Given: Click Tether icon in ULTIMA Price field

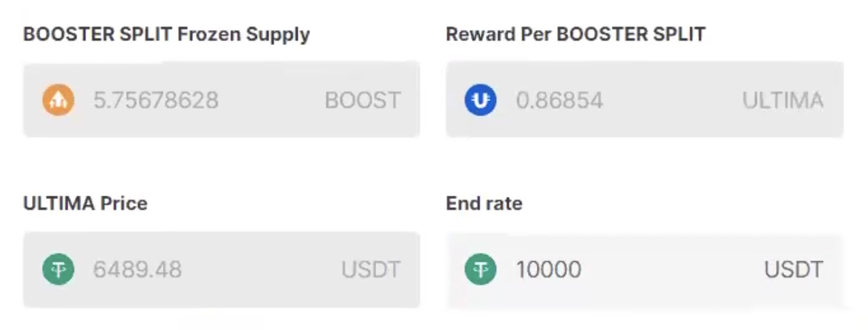Looking at the screenshot, I should point(58,269).
